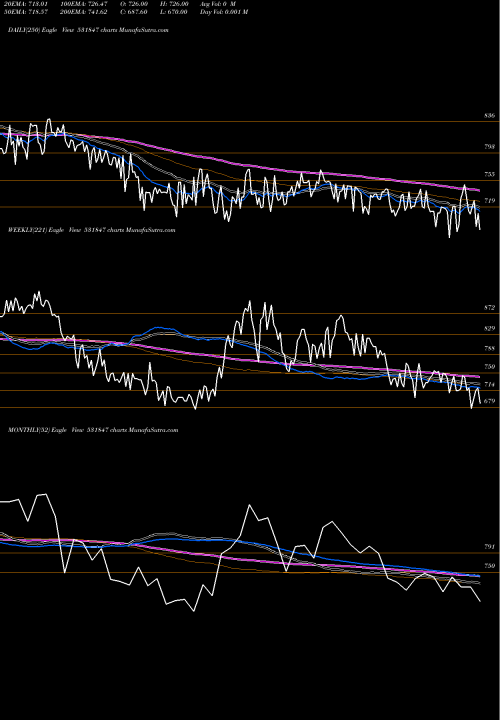
Task: Click the 'Avg Vol' header entry
Action: (x=218, y=4)
